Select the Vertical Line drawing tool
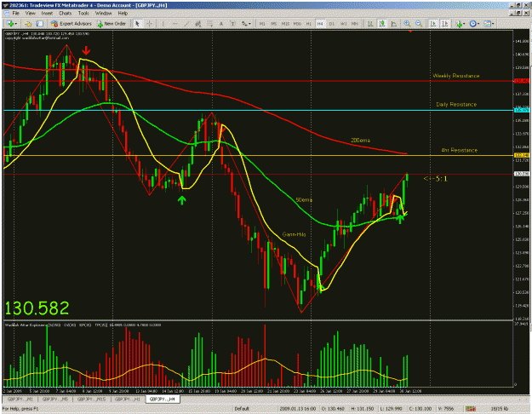The image size is (532, 414). point(163,24)
